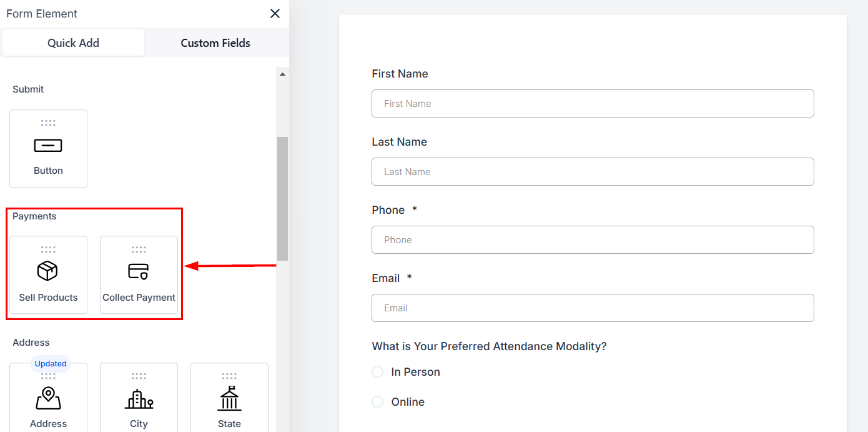Click the Updated badge on Address
This screenshot has height=432, width=868.
51,364
